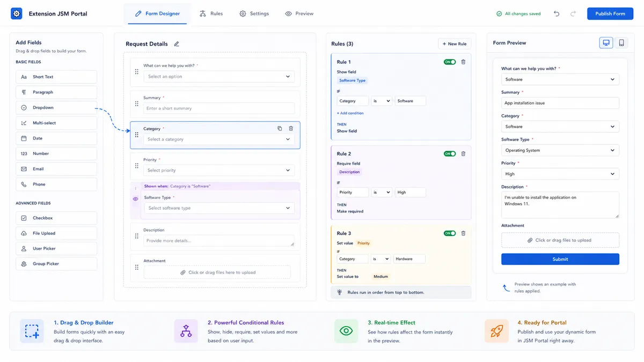This screenshot has height=362, width=644.
Task: Add a Checkbox field
Action: click(56, 218)
